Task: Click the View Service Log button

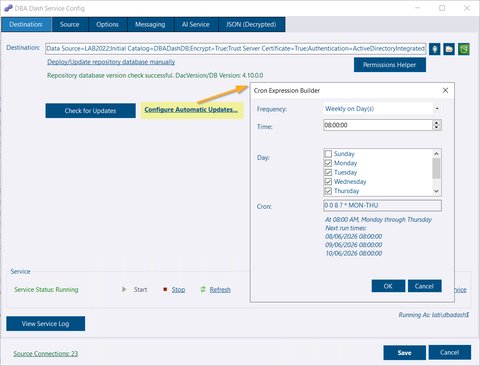Action: pos(45,324)
